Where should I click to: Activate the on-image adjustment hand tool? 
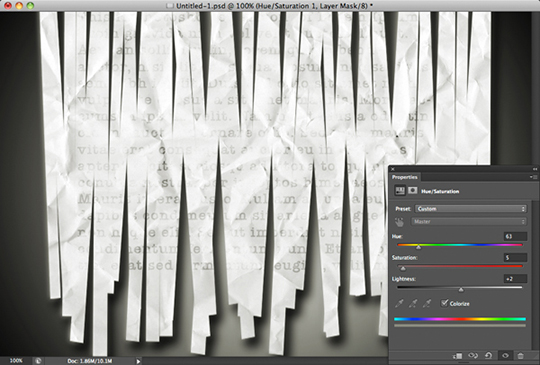point(399,222)
